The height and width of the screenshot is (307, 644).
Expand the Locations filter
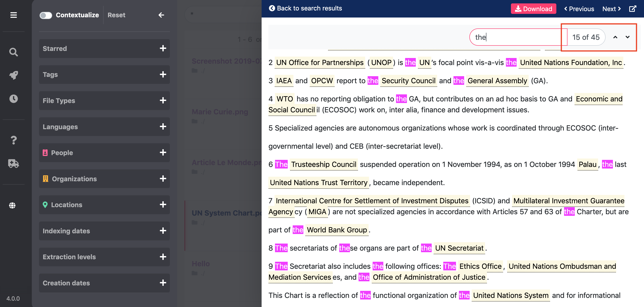[104, 205]
